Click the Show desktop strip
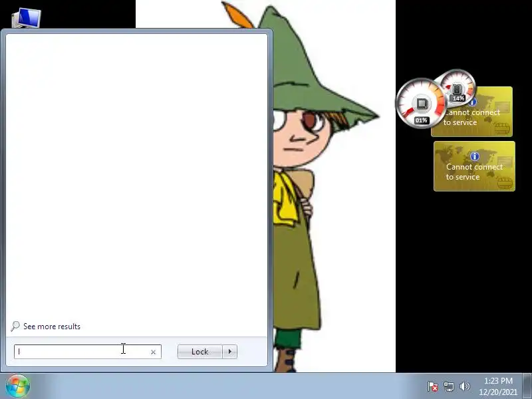Image resolution: width=532 pixels, height=399 pixels. [527, 386]
